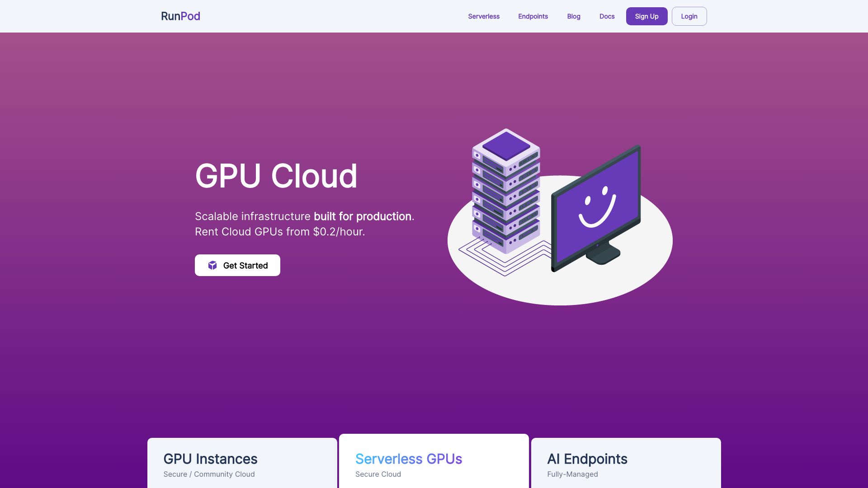Click 'Secure / Community Cloud' subtitle
Screen dimensions: 868x488
(209, 474)
